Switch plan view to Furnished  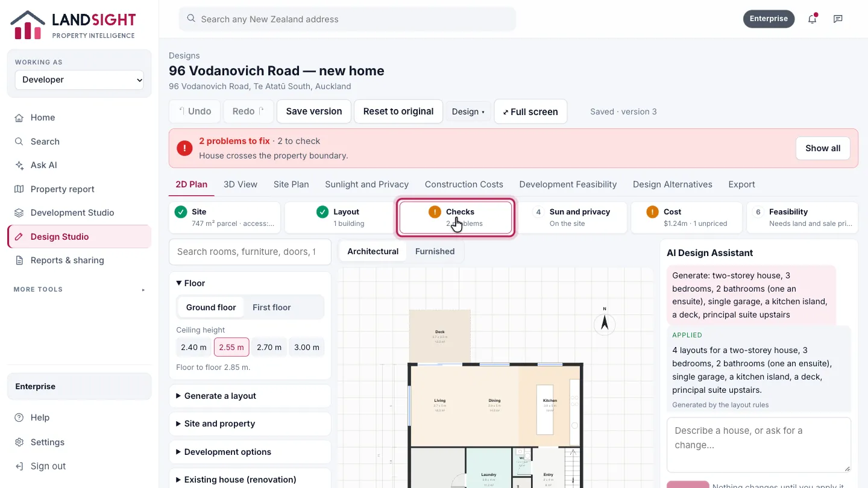coord(435,251)
